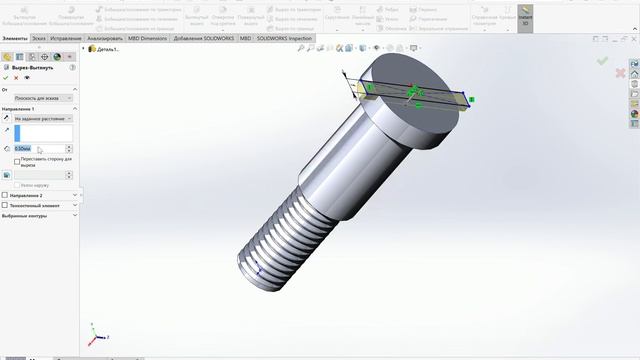Click the Деталь1 part name in the tree
This screenshot has height=360, width=640.
pyautogui.click(x=108, y=49)
